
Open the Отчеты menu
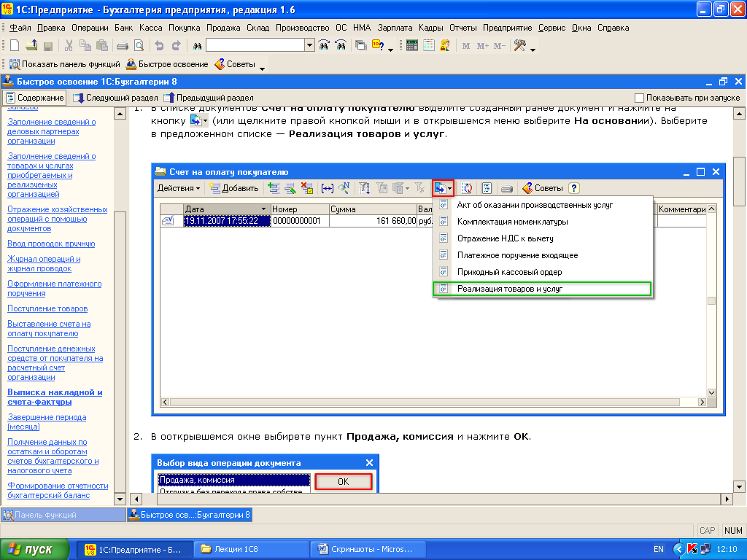462,28
